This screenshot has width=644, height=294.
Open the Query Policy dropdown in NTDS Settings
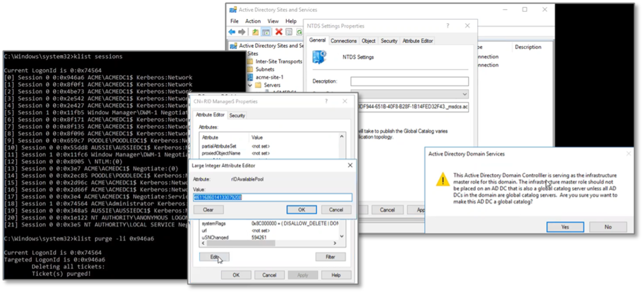[x=464, y=94]
